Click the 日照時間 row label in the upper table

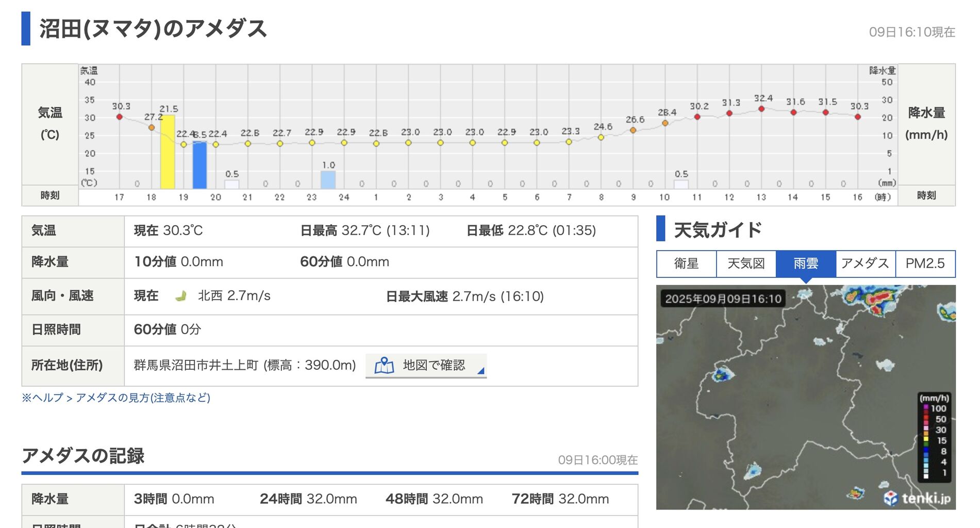(x=56, y=329)
